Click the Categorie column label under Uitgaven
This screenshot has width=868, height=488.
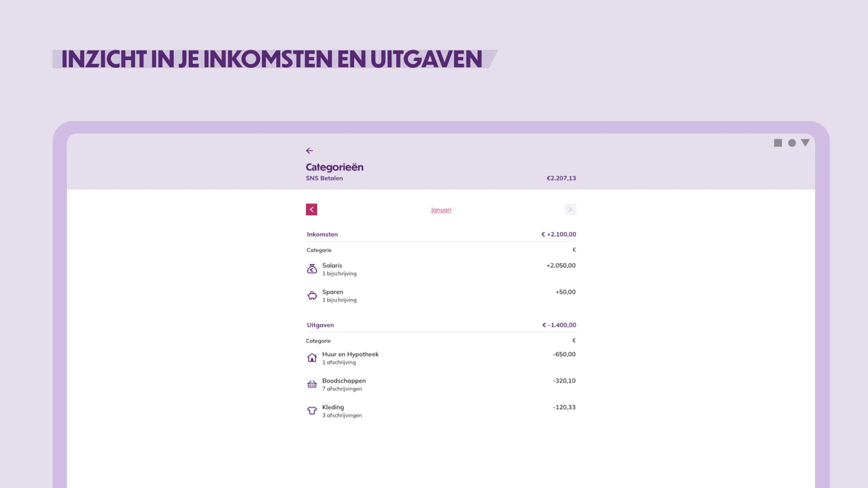(x=318, y=341)
